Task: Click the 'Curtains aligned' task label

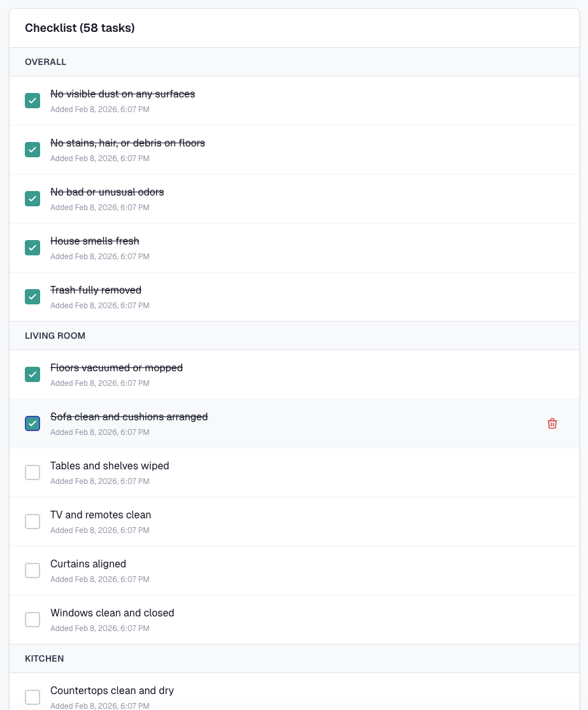Action: (x=88, y=564)
